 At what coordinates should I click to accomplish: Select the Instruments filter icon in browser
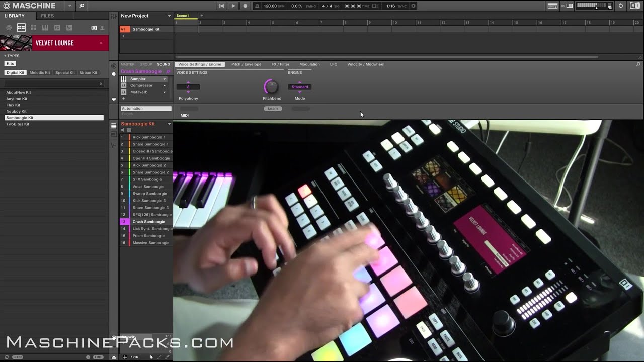tap(45, 28)
